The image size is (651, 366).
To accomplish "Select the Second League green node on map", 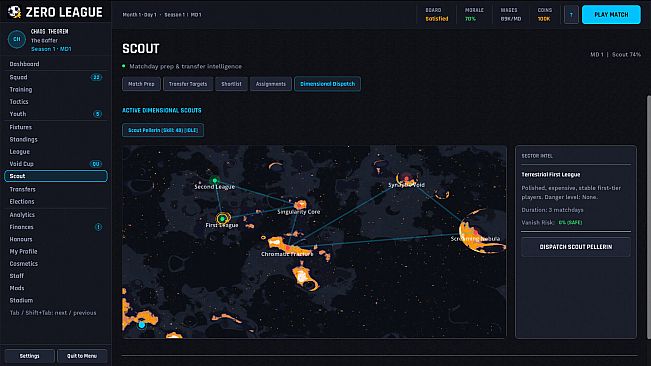I will (215, 181).
